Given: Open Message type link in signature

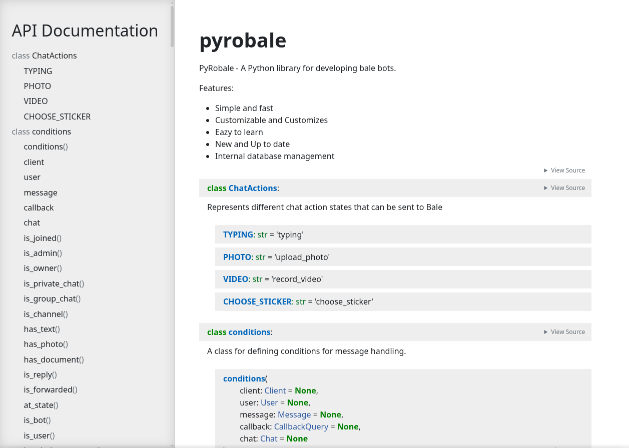Looking at the screenshot, I should (294, 415).
